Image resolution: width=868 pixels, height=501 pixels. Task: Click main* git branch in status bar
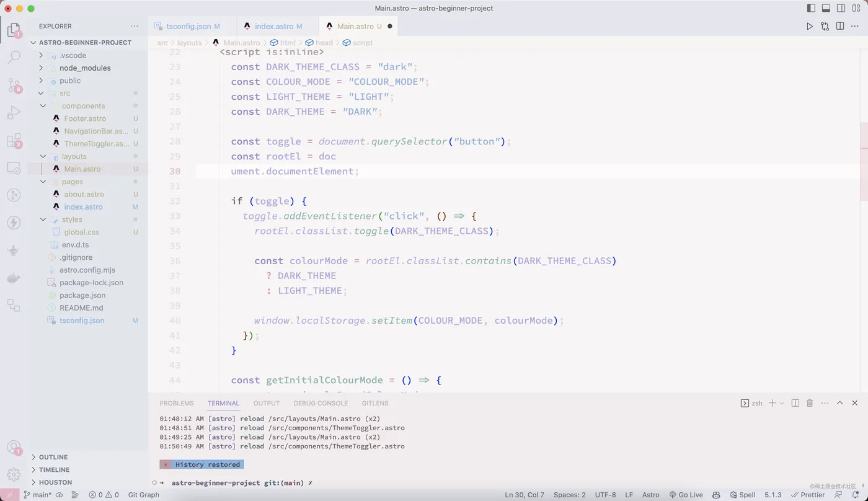click(37, 495)
